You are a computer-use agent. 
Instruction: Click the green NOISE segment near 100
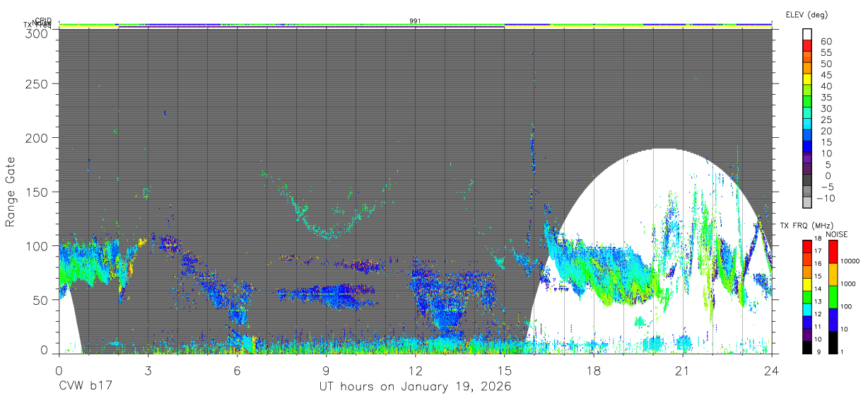click(833, 296)
